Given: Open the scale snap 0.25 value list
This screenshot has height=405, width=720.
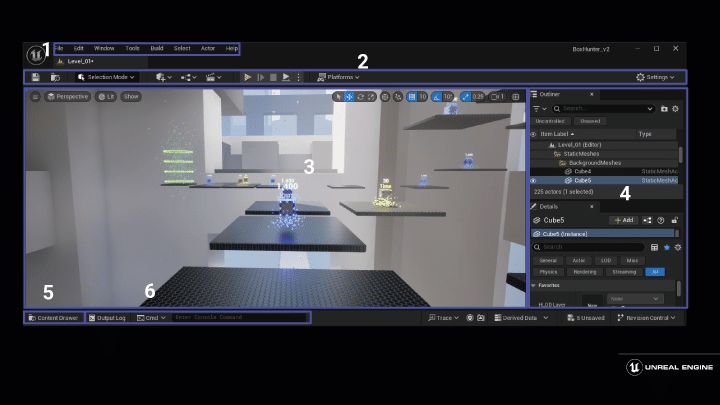Looking at the screenshot, I should click(x=478, y=96).
